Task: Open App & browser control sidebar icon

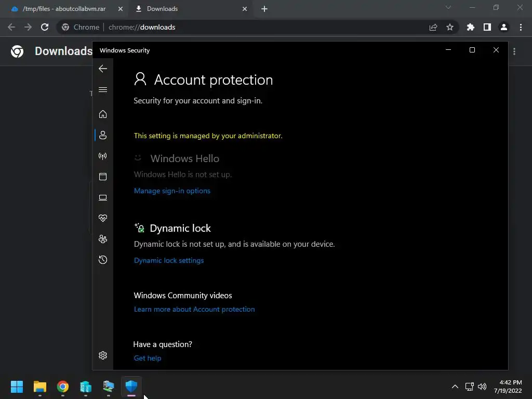Action: (103, 177)
